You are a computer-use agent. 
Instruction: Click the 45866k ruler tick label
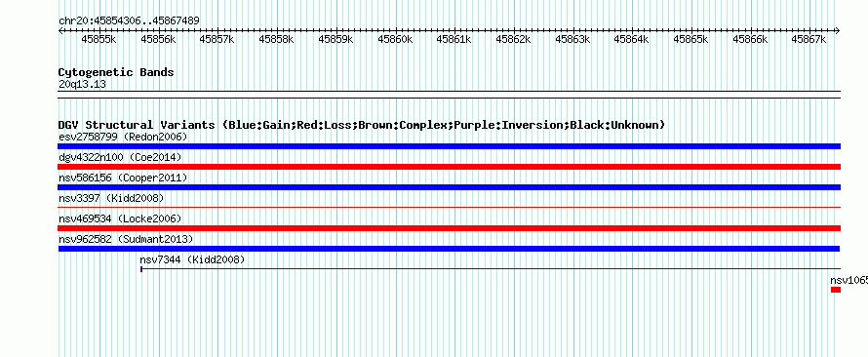click(x=750, y=39)
